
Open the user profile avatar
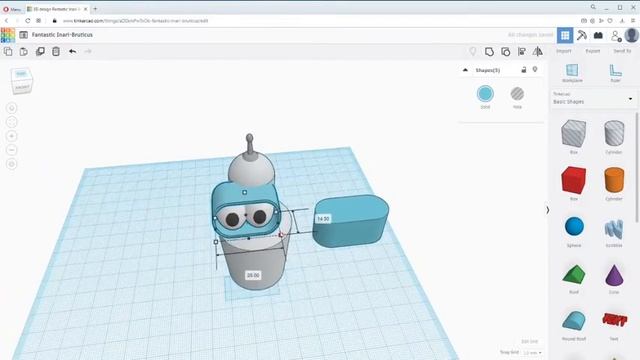click(x=631, y=36)
